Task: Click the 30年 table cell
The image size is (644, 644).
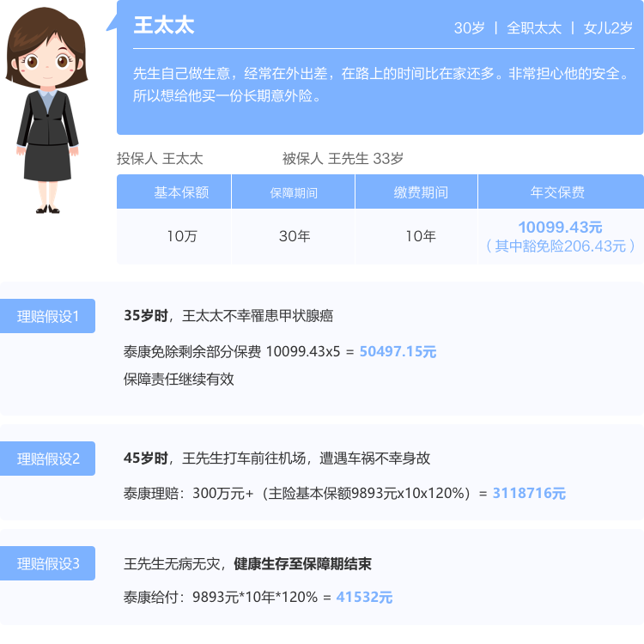Action: pyautogui.click(x=294, y=236)
